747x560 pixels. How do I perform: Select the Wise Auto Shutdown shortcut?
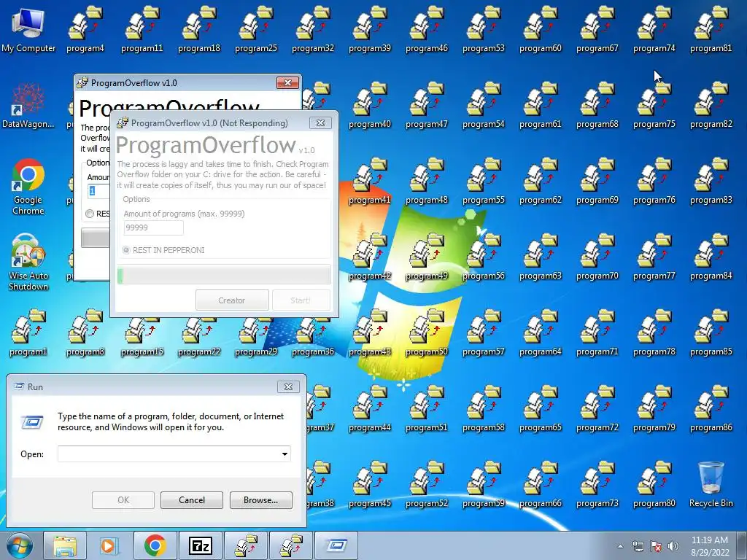pos(28,262)
